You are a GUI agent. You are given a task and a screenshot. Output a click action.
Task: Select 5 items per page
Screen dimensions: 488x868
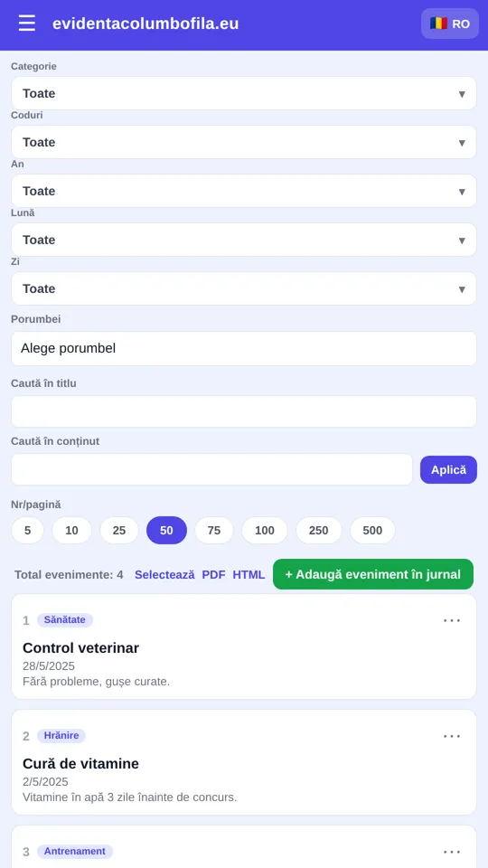click(x=28, y=531)
